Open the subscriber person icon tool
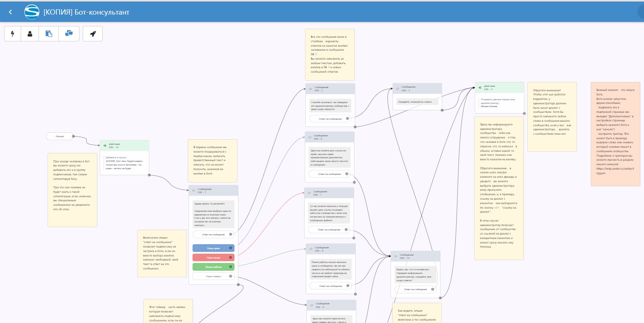Viewport: 644px width, 323px height. click(30, 34)
